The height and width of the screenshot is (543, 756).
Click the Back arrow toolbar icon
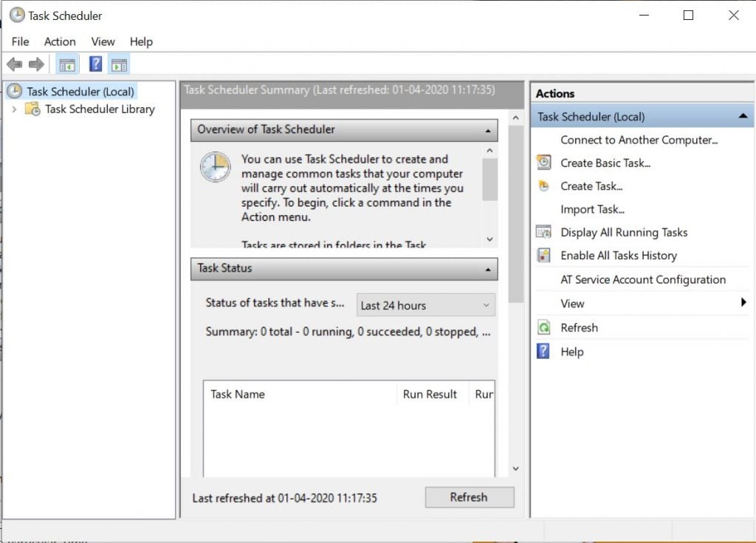tap(15, 64)
